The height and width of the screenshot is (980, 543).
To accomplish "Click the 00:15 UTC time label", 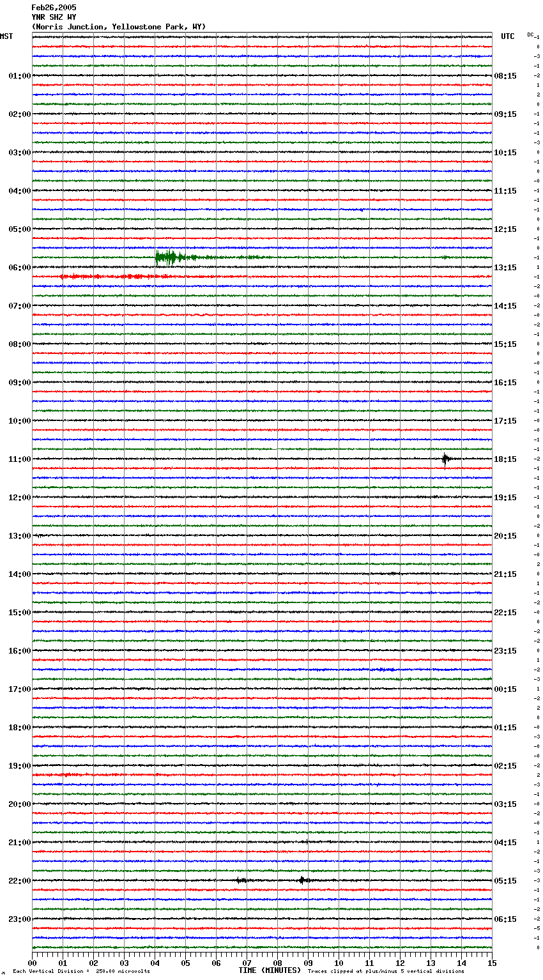I will [x=505, y=689].
